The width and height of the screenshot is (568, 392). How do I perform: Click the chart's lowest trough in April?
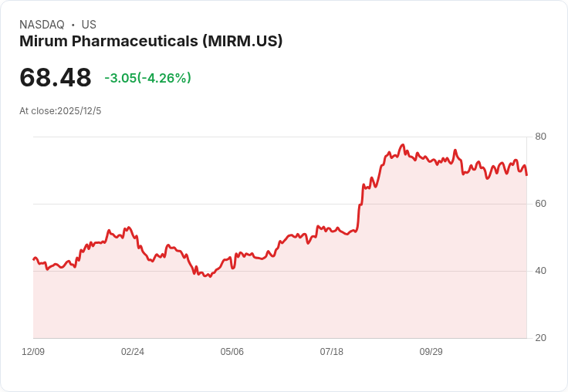point(210,276)
